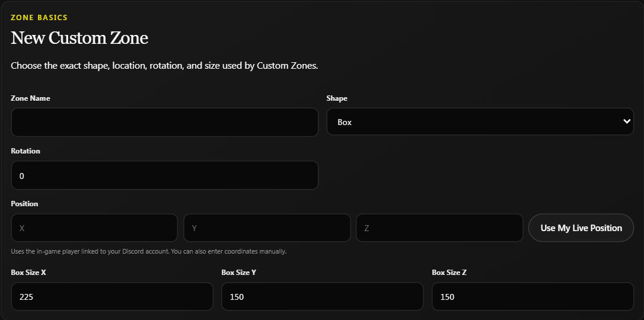Screen dimensions: 644x320
Task: Focus the Rotation field showing 0
Action: click(x=165, y=175)
